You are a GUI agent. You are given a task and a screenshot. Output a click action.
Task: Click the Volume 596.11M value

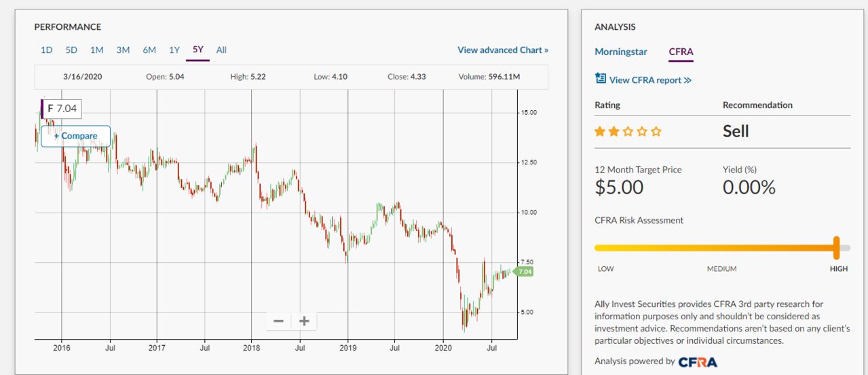[489, 77]
